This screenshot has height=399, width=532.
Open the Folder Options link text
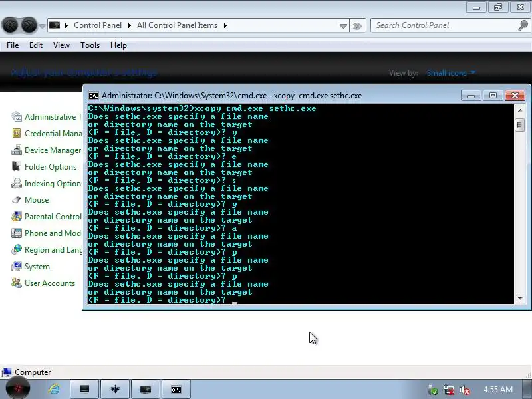pyautogui.click(x=51, y=167)
